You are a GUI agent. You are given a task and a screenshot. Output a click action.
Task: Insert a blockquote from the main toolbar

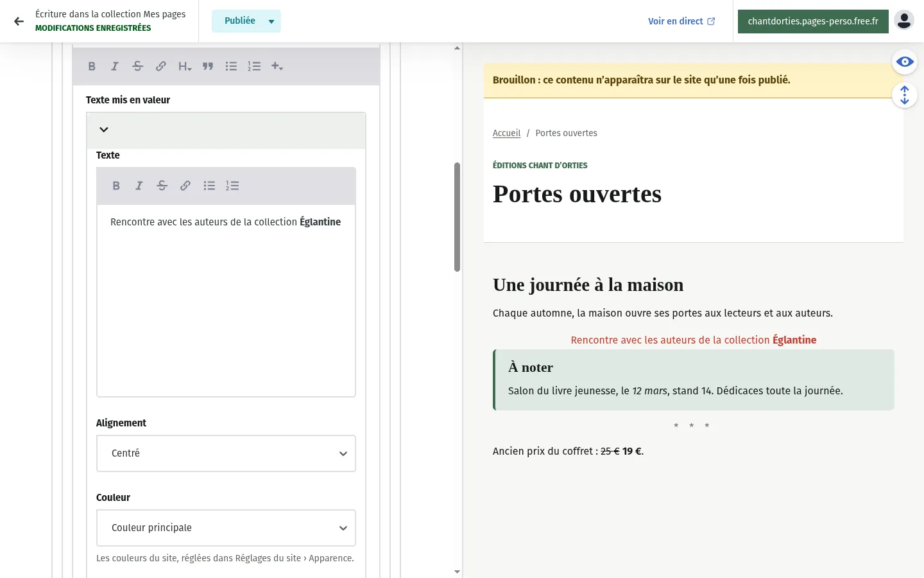click(208, 66)
